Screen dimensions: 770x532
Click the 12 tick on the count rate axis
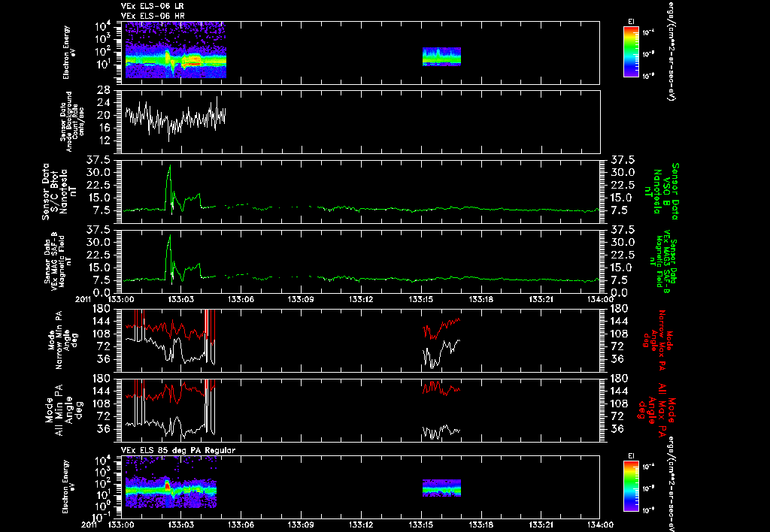click(104, 141)
